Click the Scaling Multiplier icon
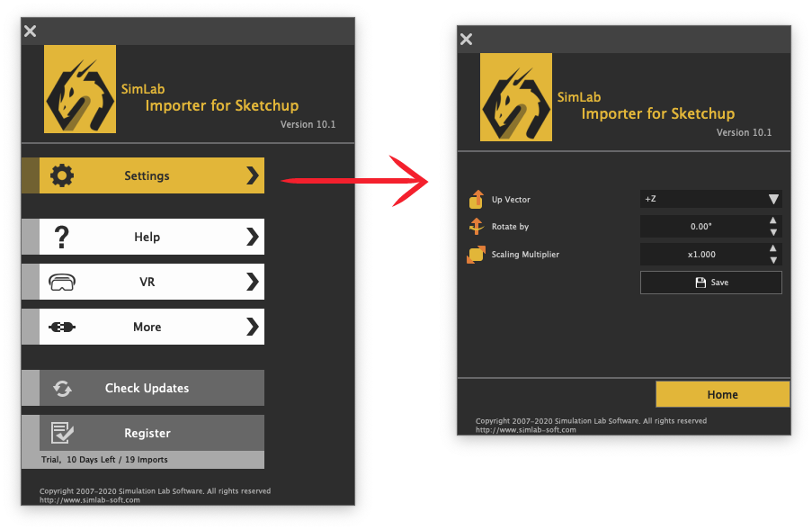The image size is (812, 530). pos(476,255)
